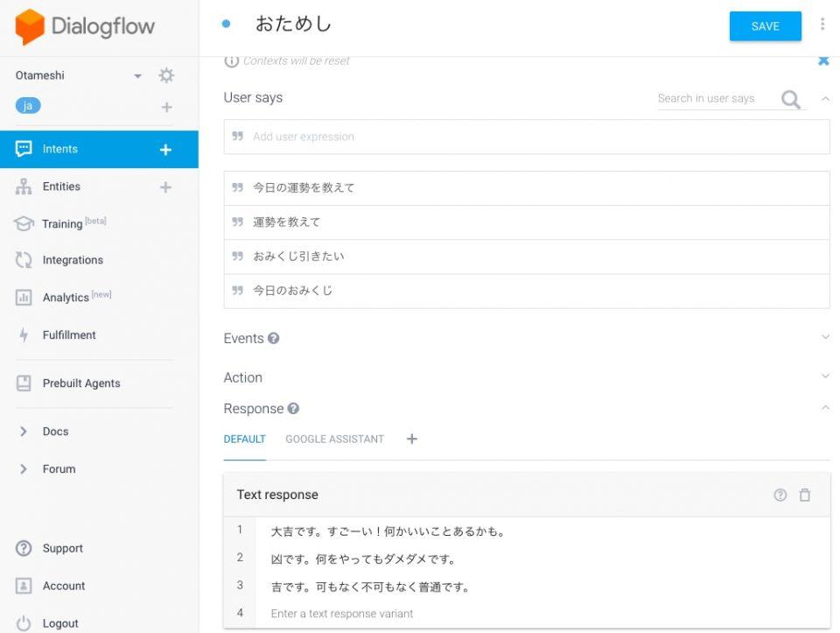
Task: Select user expression おみくじ引きたい
Action: click(x=527, y=257)
